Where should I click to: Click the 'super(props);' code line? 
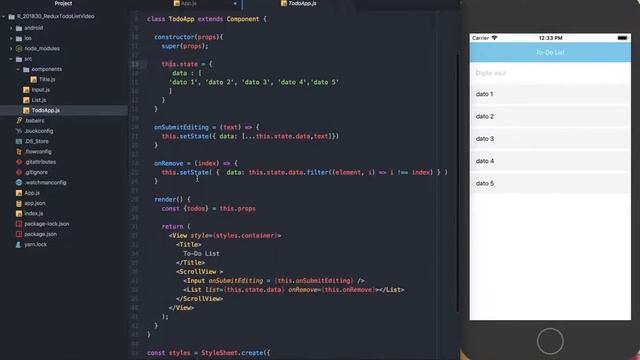tap(185, 46)
